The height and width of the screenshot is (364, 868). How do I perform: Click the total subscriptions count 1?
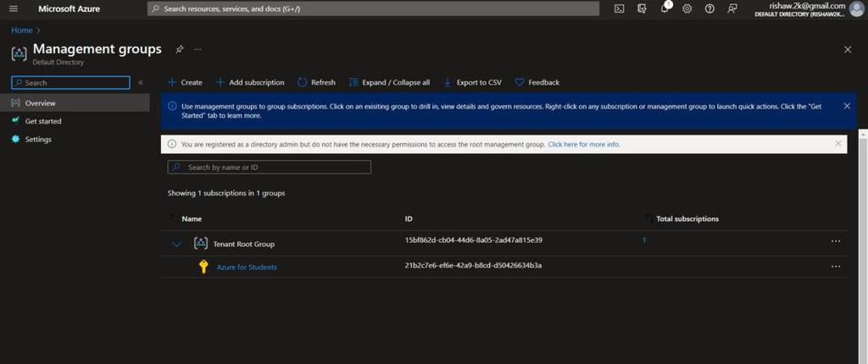tap(644, 240)
